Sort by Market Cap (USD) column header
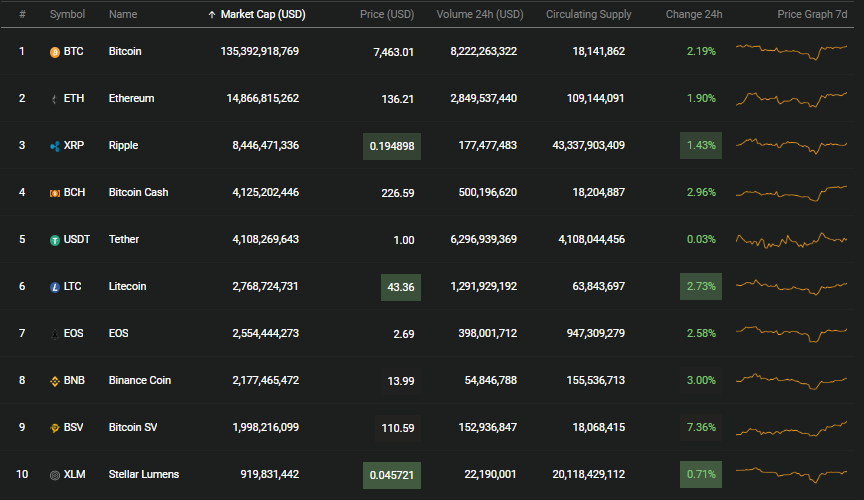The width and height of the screenshot is (864, 500). 263,14
